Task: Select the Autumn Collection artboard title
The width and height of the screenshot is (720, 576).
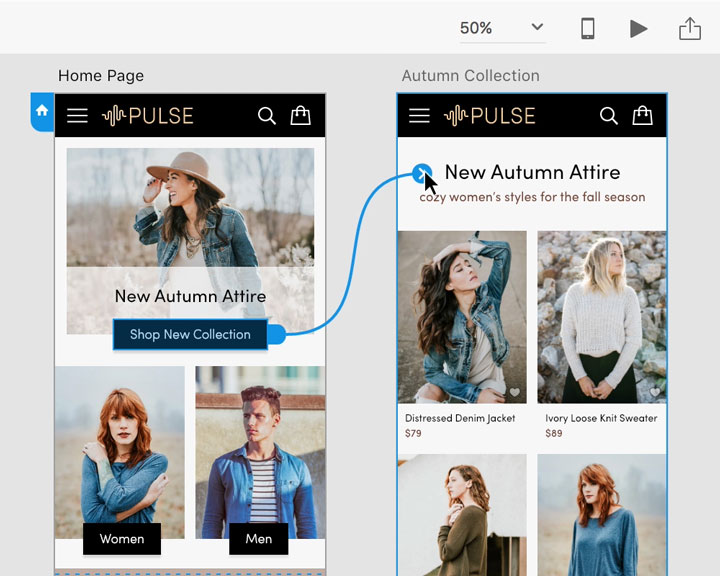Action: 470,76
